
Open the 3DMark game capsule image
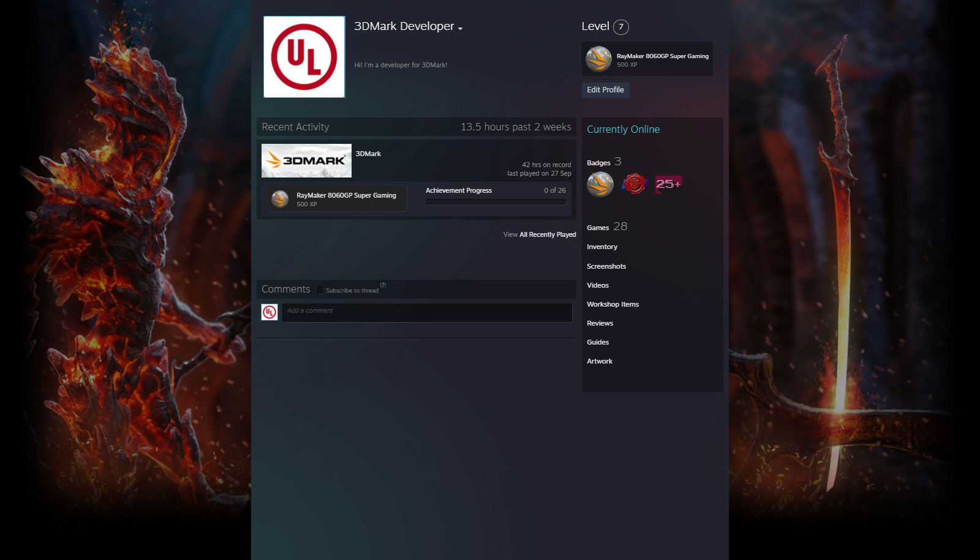[306, 160]
